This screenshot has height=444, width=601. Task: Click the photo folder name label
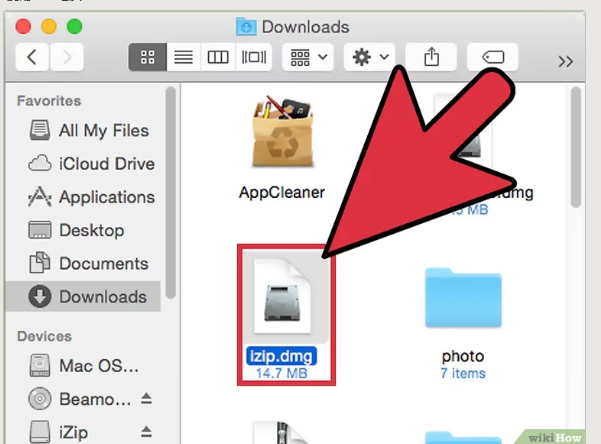point(463,356)
